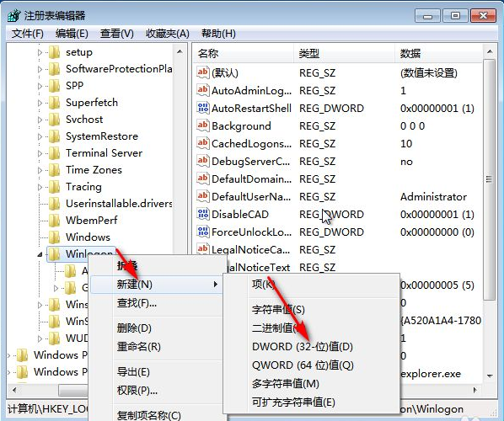Click the string icon of CachedLogons... value
504x421 pixels.
coord(203,143)
